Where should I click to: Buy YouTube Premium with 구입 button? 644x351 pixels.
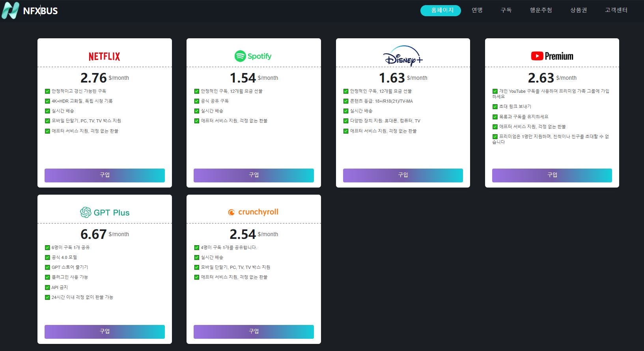click(552, 175)
